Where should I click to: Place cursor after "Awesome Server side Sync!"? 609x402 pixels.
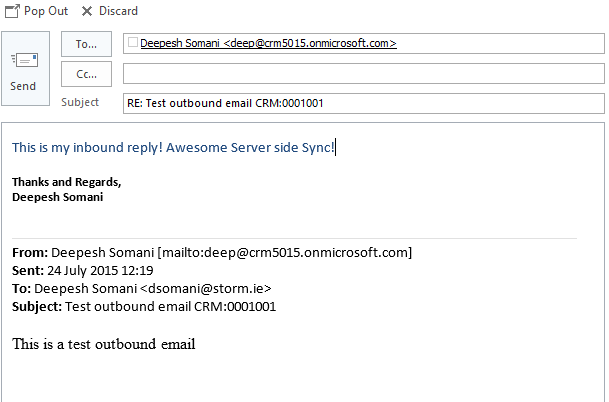coord(336,148)
